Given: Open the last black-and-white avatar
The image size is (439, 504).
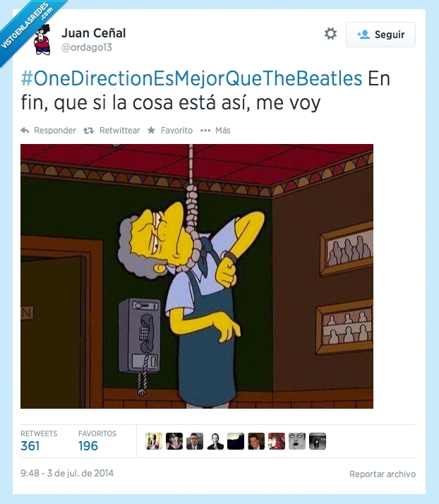Looking at the screenshot, I should [x=318, y=441].
